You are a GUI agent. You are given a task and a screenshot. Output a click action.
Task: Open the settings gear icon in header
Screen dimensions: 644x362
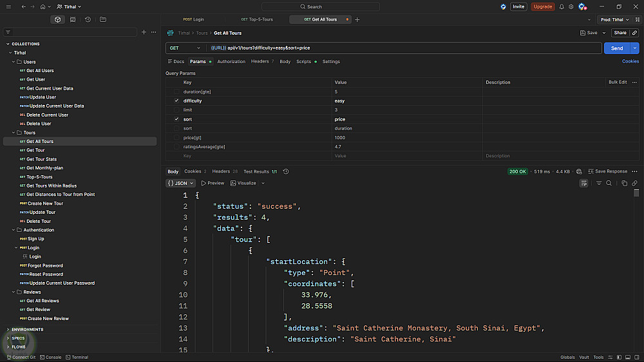tap(571, 6)
